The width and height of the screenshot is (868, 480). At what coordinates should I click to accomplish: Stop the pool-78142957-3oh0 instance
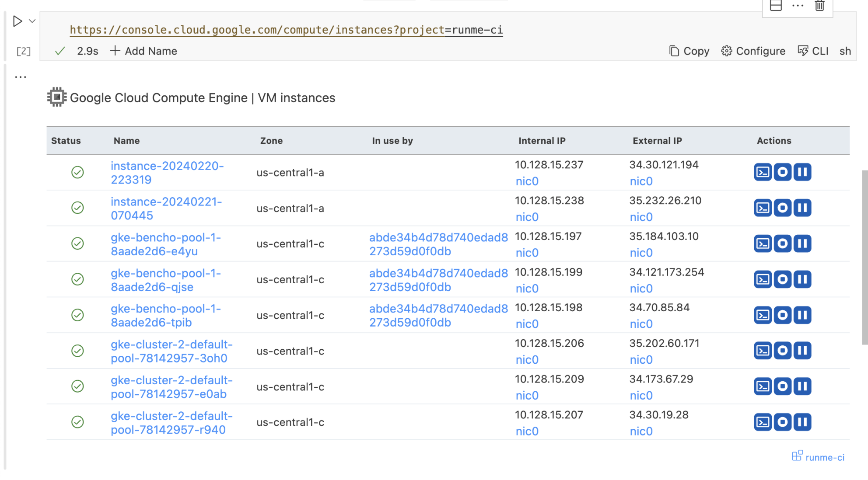click(782, 351)
